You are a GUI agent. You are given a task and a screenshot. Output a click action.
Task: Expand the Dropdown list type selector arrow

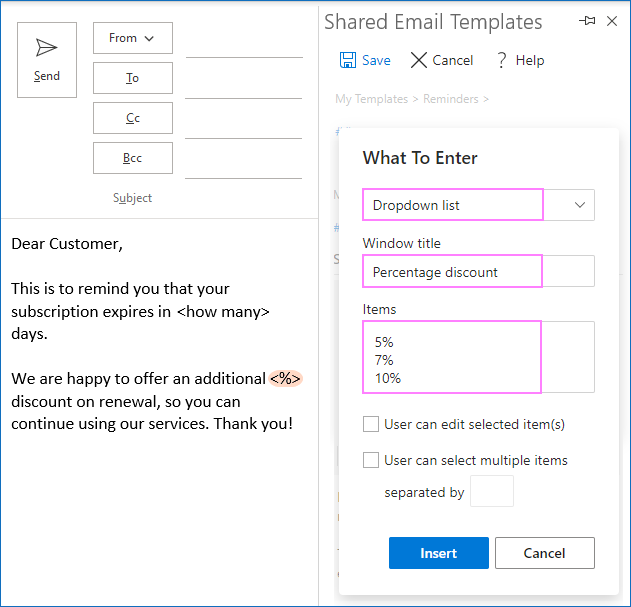[579, 205]
